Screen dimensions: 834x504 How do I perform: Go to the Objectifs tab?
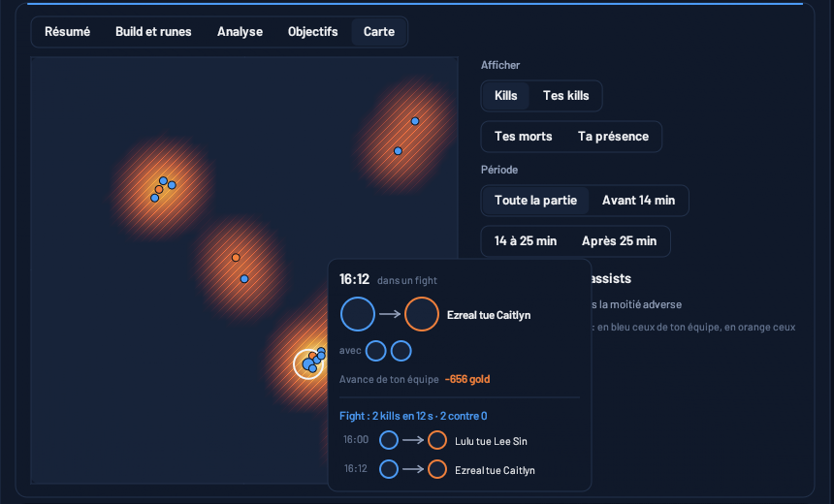(x=312, y=32)
